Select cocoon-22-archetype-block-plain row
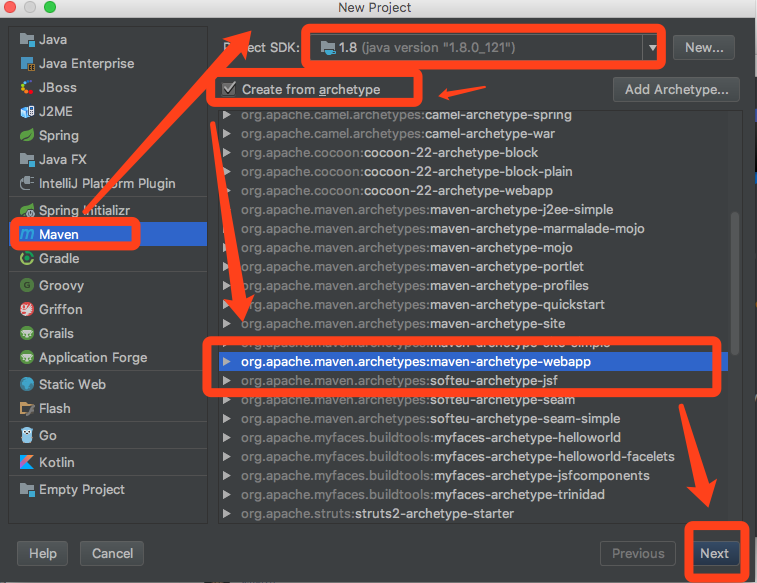This screenshot has width=757, height=583. tap(473, 172)
